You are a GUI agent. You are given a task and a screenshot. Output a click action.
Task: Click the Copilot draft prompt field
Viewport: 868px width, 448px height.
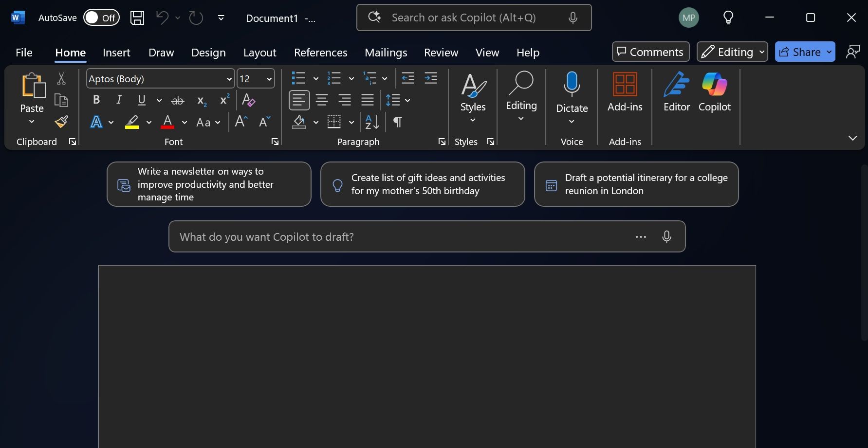pyautogui.click(x=399, y=237)
